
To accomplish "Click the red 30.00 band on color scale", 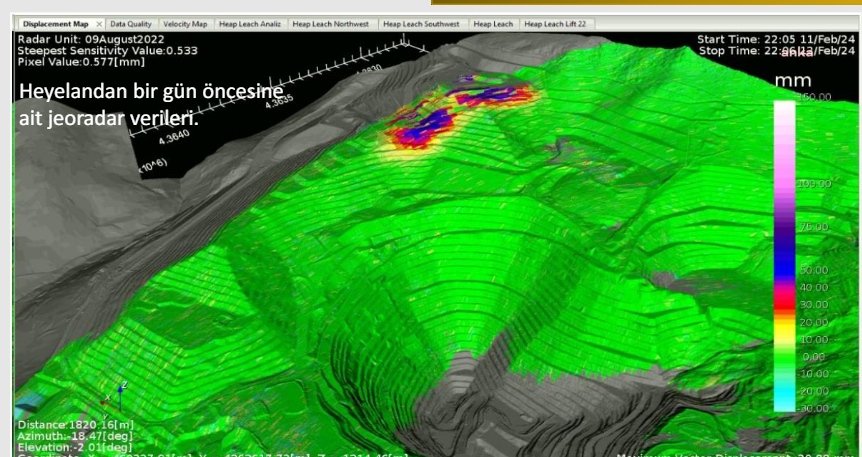I will tap(785, 302).
